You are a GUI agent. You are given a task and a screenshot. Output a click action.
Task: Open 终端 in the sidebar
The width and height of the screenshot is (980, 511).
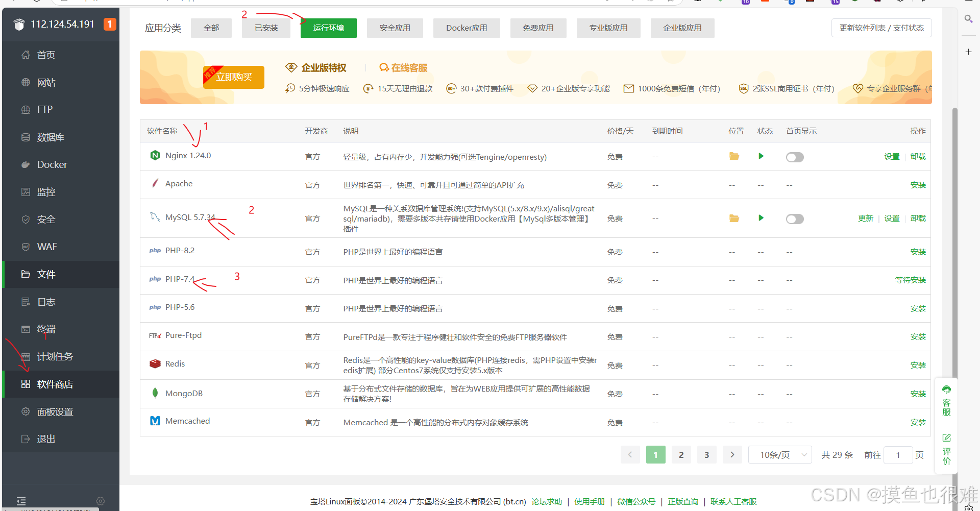point(61,329)
